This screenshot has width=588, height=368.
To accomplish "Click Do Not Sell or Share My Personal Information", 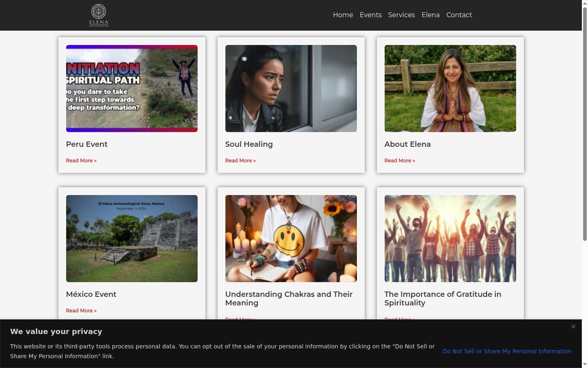I will coord(507,351).
